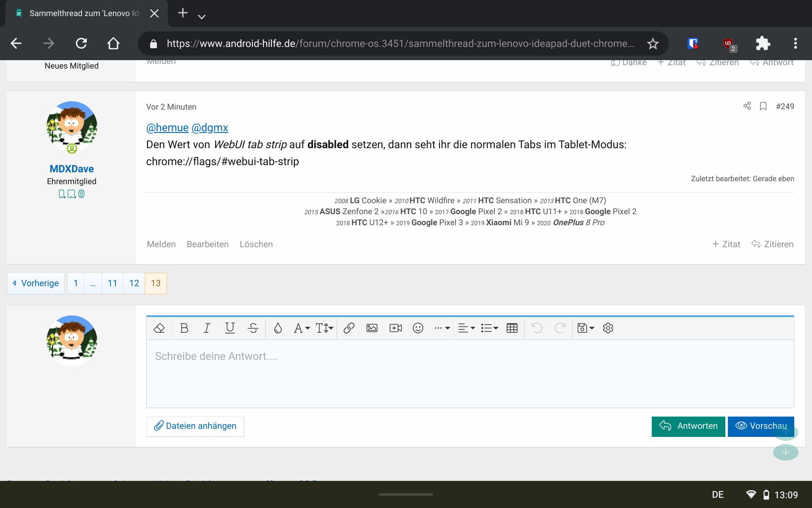Image resolution: width=812 pixels, height=508 pixels.
Task: Open the list type dropdown
Action: coord(489,328)
